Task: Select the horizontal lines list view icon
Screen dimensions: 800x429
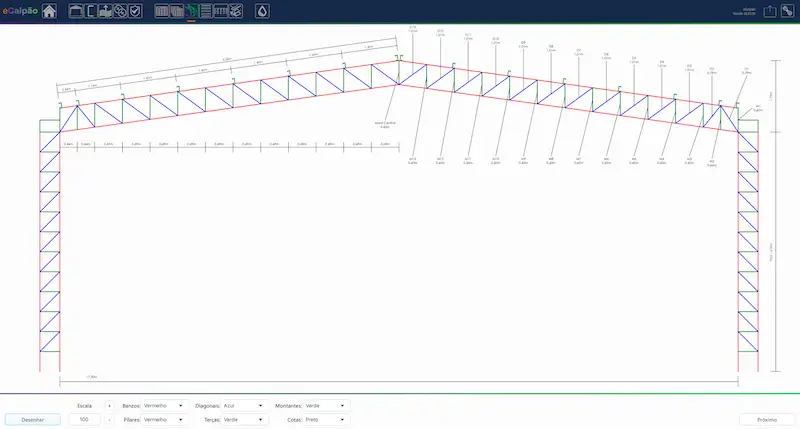Action: coord(205,11)
